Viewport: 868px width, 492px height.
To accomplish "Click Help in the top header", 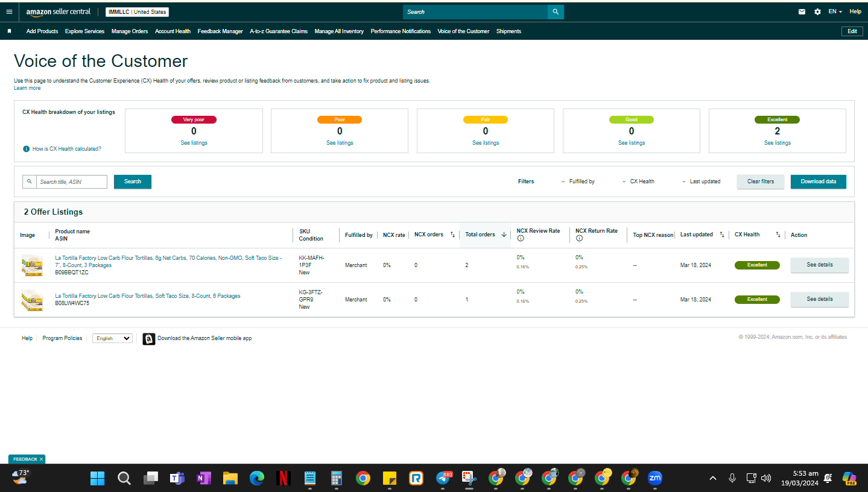I will (x=855, y=11).
